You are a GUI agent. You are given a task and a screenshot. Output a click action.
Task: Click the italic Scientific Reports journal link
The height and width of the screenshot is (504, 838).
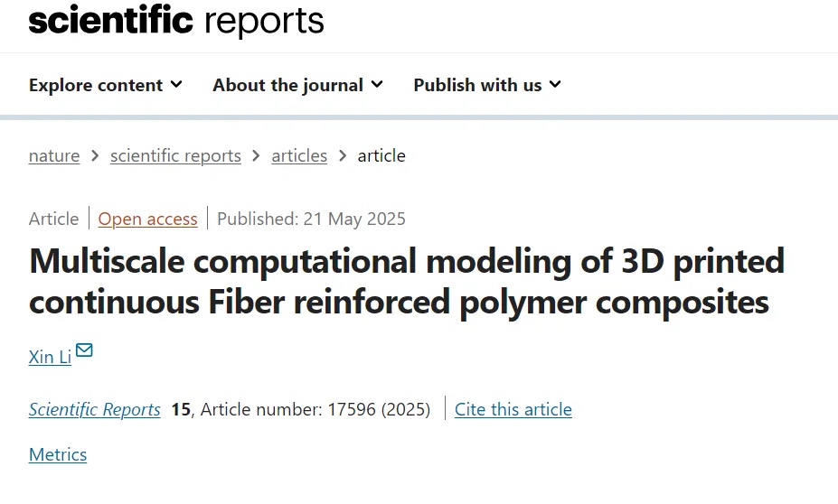coord(95,409)
